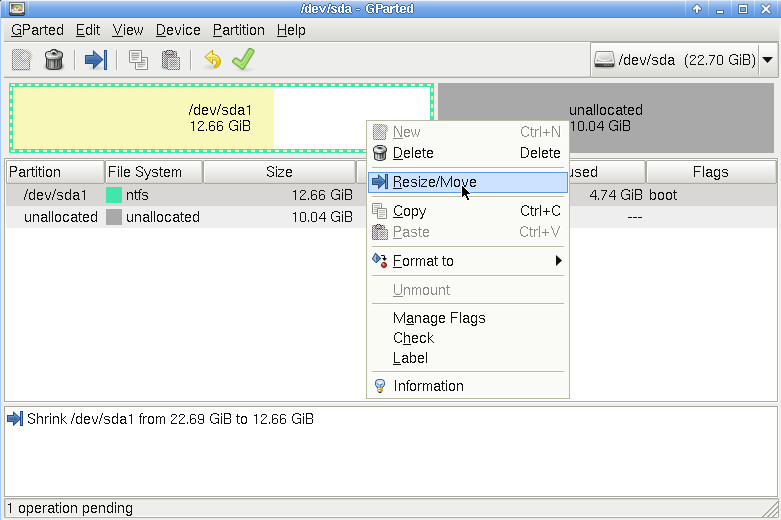This screenshot has width=781, height=520.
Task: Click the Resize/Move toolbar arrow icon
Action: (x=96, y=60)
